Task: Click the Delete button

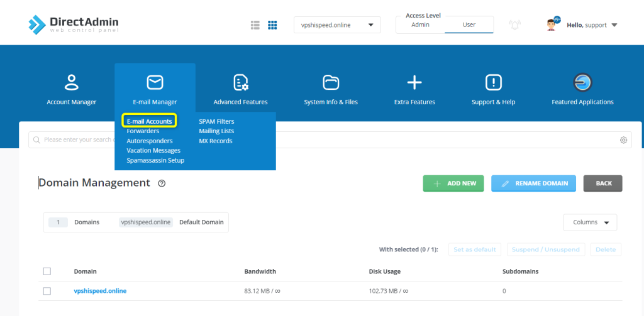Action: (x=606, y=249)
